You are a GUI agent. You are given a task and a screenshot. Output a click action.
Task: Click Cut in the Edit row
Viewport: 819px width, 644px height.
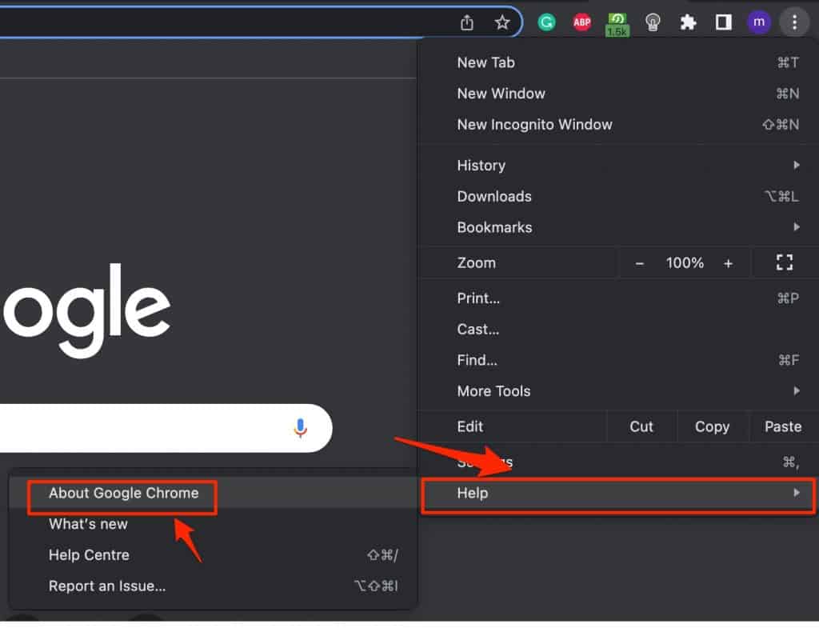pyautogui.click(x=641, y=426)
